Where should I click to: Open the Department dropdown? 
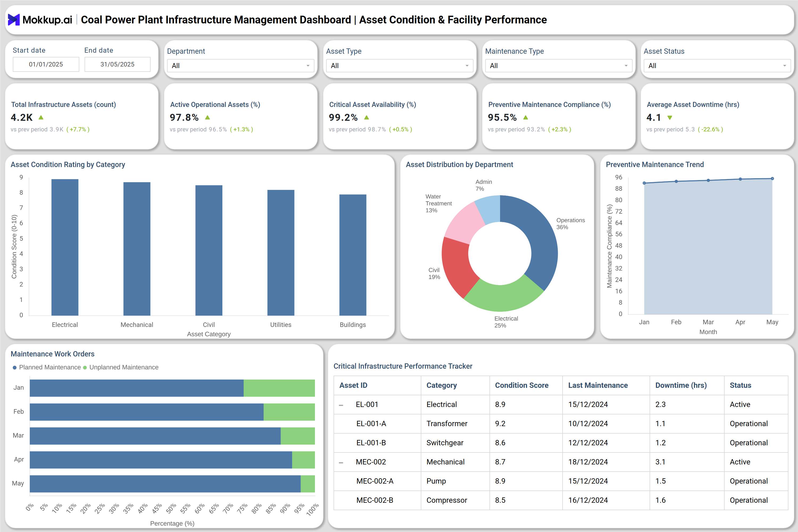tap(240, 65)
